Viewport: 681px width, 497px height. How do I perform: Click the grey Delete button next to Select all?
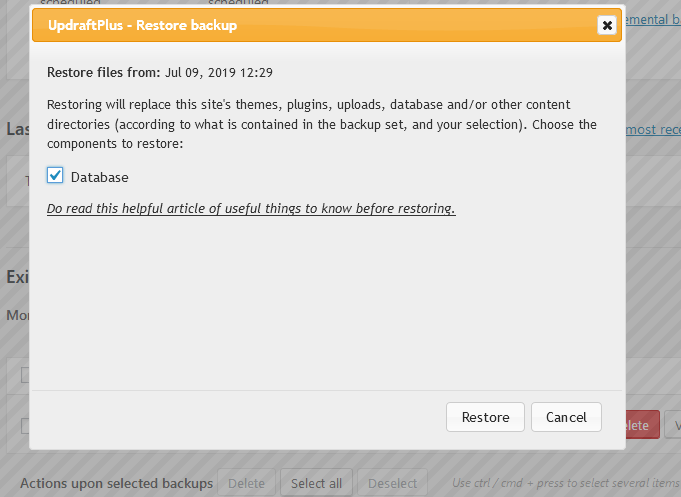pos(246,483)
